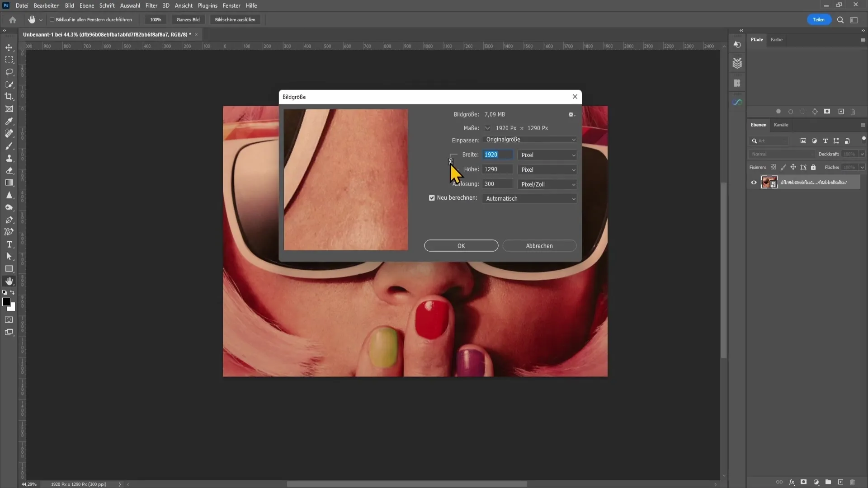The width and height of the screenshot is (868, 488).
Task: Click the Home icon in options bar
Action: (x=13, y=20)
